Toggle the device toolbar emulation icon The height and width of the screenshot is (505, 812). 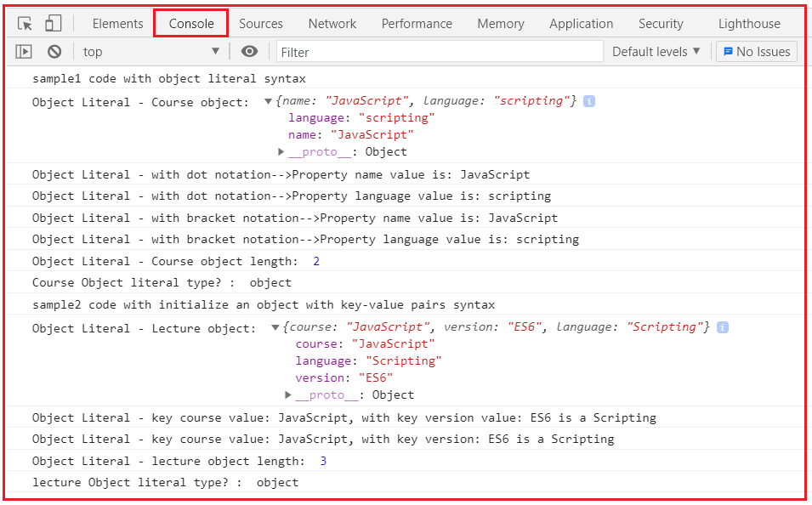[x=53, y=23]
